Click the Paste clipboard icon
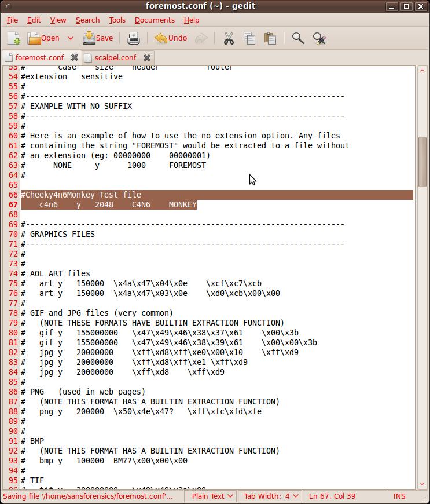The height and width of the screenshot is (504, 430). coord(270,38)
